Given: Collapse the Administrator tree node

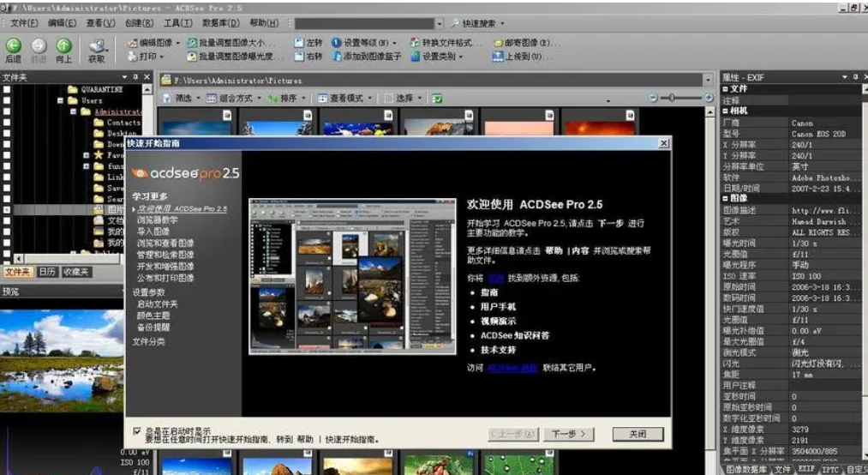Looking at the screenshot, I should coord(73,111).
